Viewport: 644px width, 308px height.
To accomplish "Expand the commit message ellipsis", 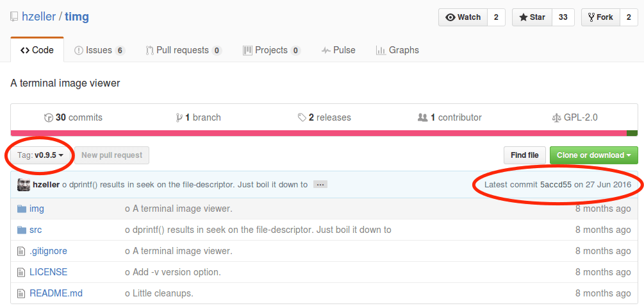I will tap(320, 185).
